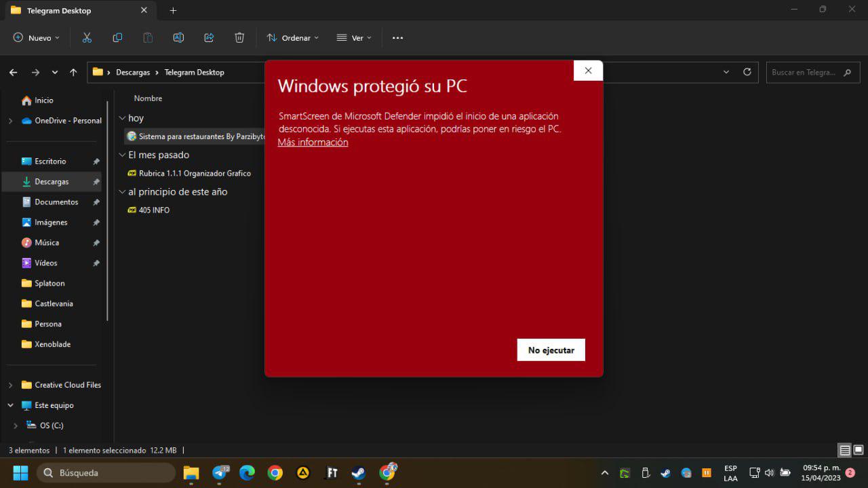Click the Más información link

(x=313, y=143)
